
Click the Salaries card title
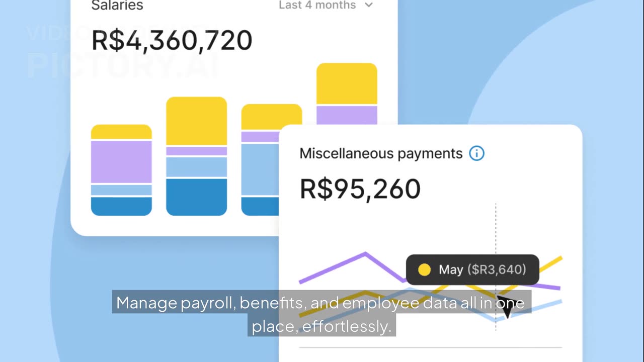117,6
